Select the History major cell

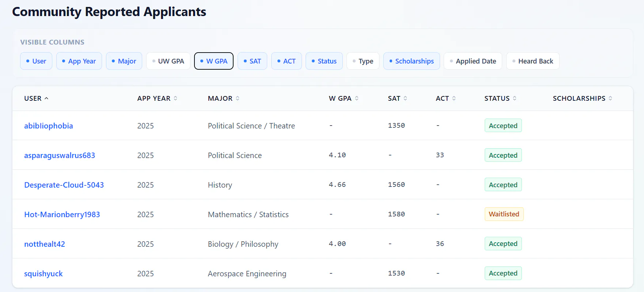[x=220, y=185]
